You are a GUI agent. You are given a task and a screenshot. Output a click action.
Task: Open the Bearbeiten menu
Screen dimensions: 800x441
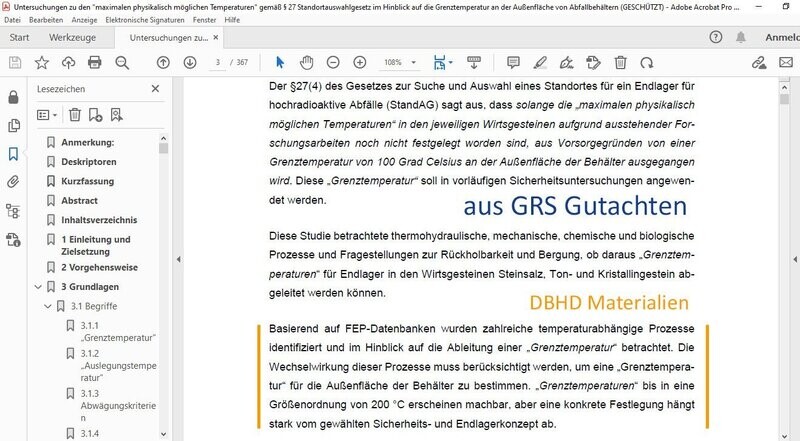[x=46, y=20]
